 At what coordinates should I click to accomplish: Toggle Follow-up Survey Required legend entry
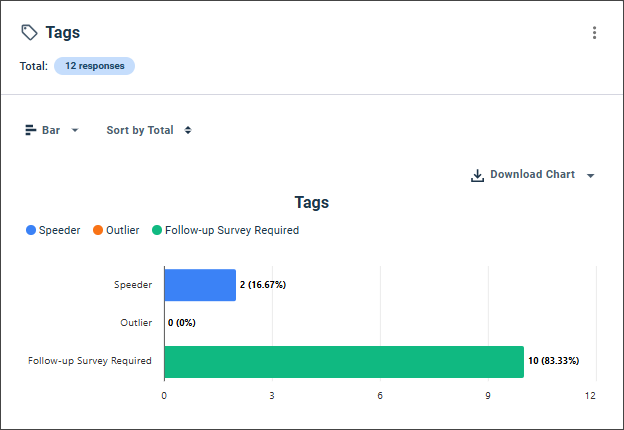pyautogui.click(x=225, y=230)
